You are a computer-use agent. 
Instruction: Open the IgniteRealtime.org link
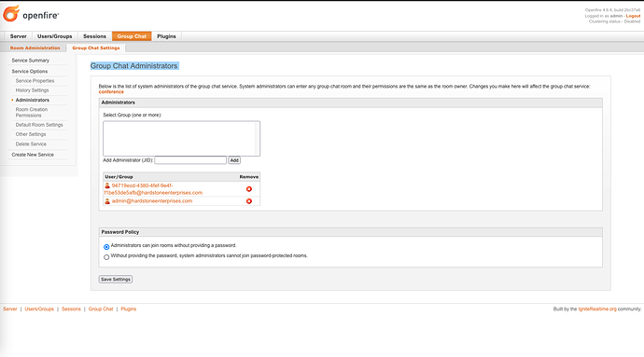597,309
